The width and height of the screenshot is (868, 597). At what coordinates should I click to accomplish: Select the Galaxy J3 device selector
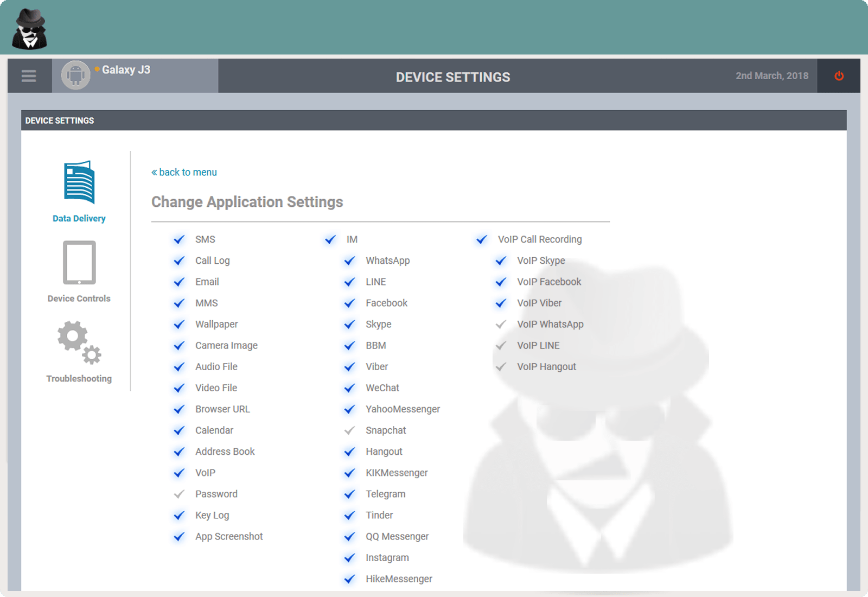(x=126, y=69)
